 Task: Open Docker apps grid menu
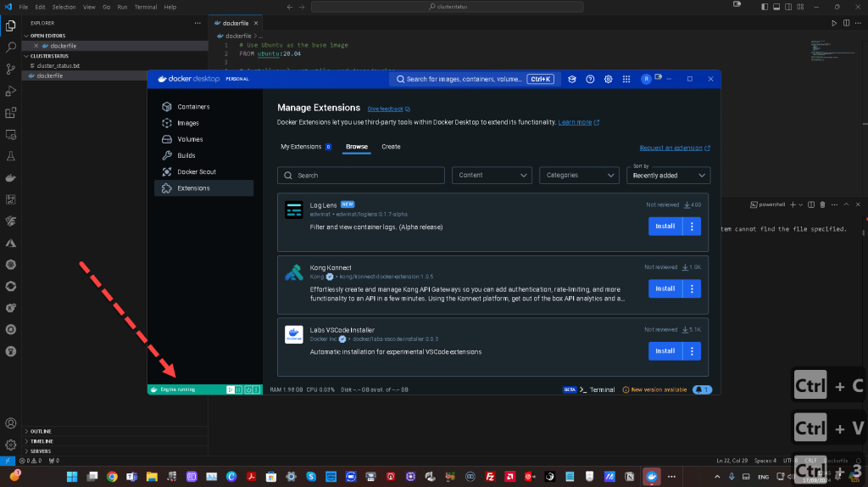(x=626, y=79)
